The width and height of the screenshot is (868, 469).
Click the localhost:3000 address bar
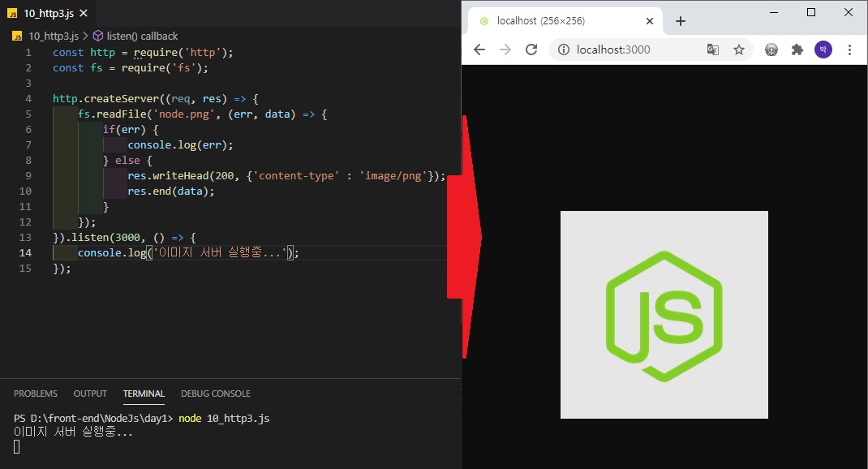point(651,49)
